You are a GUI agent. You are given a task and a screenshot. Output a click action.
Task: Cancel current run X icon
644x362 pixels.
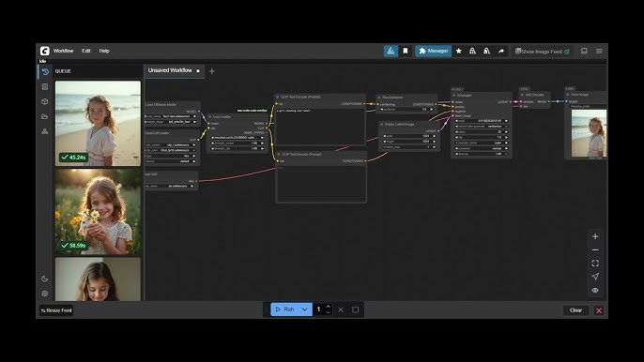(341, 309)
